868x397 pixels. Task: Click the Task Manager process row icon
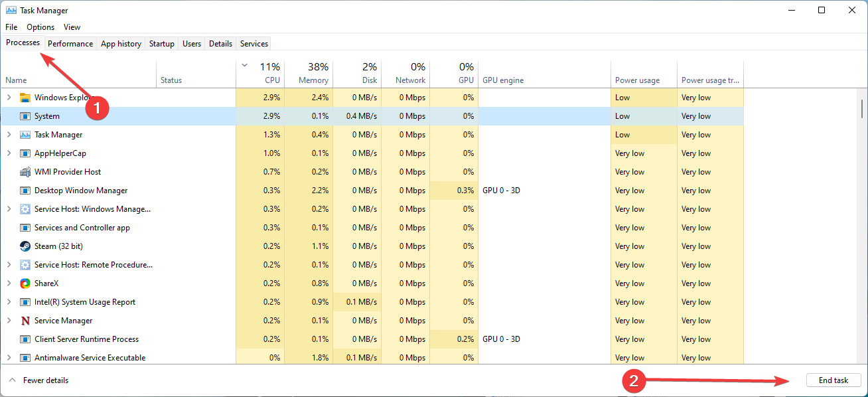click(x=25, y=135)
